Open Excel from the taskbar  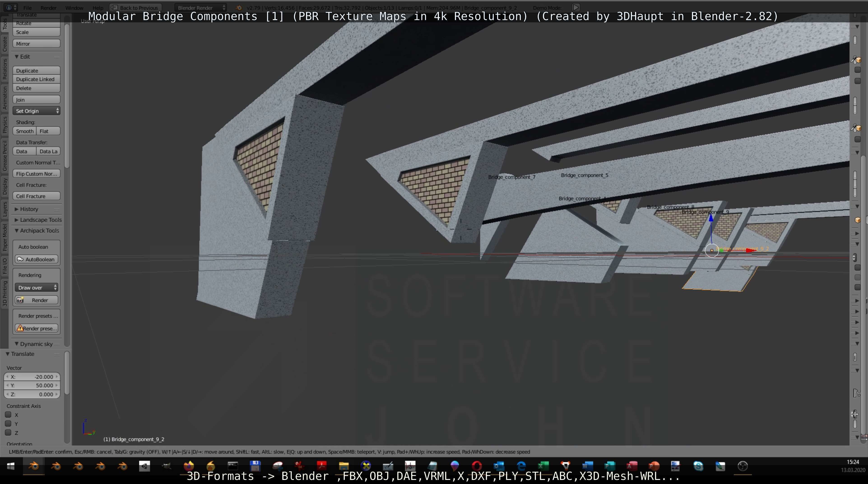point(543,466)
